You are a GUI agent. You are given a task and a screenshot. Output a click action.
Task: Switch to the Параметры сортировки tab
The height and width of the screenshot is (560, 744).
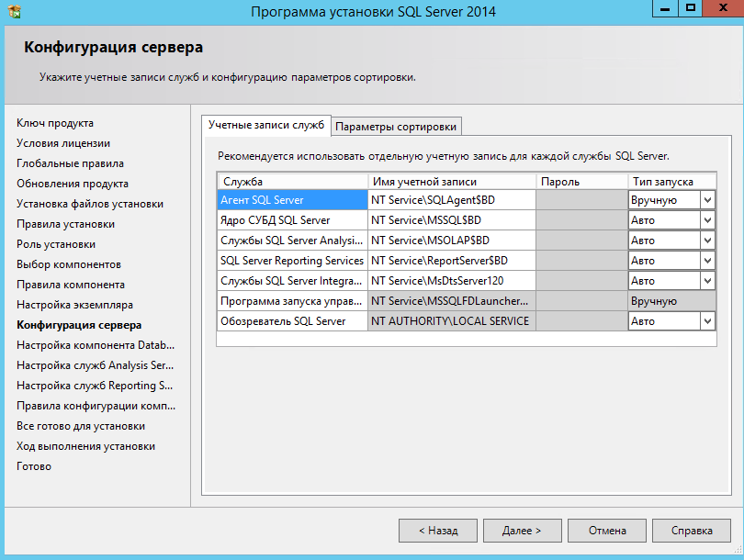[399, 125]
